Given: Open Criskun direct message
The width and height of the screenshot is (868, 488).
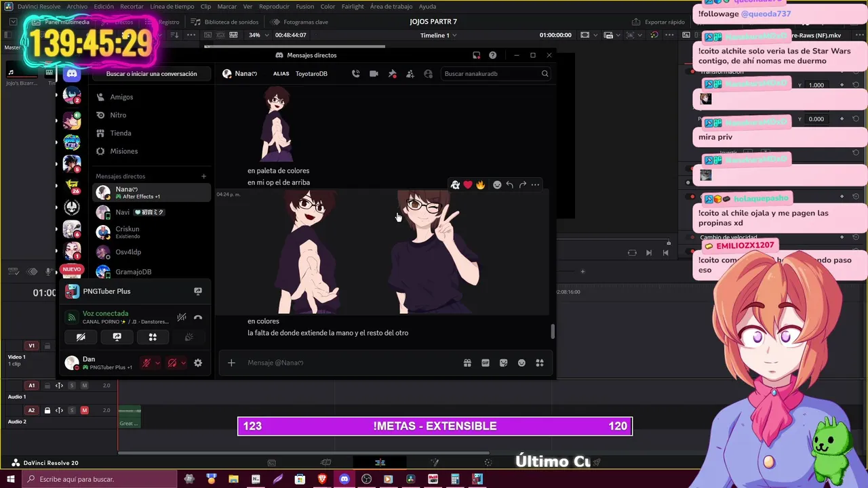Looking at the screenshot, I should (151, 232).
